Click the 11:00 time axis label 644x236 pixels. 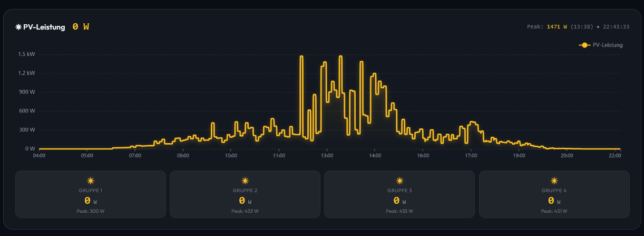[279, 156]
